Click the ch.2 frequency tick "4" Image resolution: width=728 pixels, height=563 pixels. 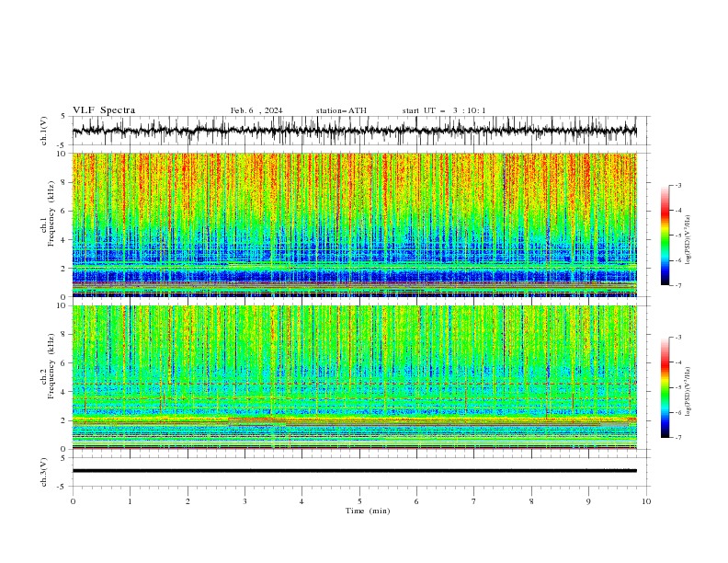(x=64, y=392)
